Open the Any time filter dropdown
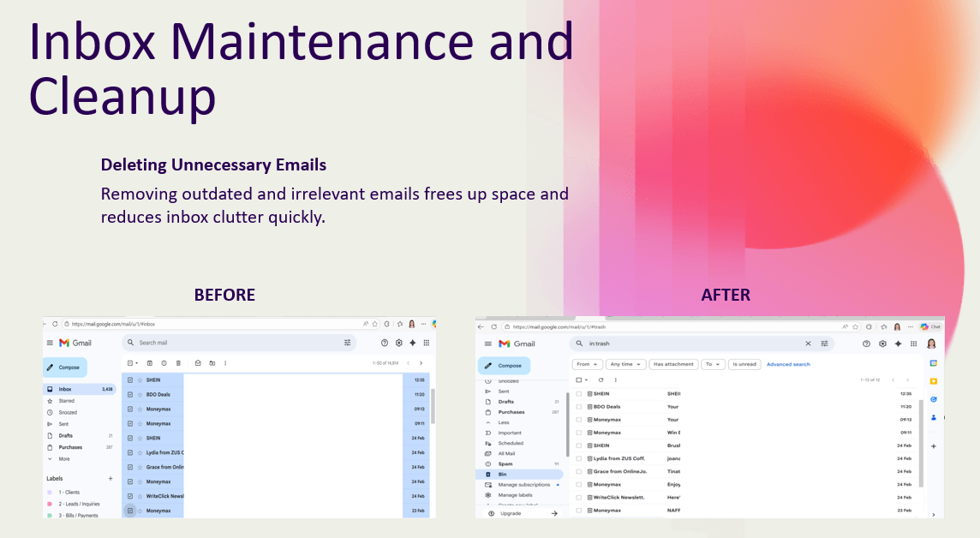Screen dimensions: 980x538 pyautogui.click(x=625, y=364)
